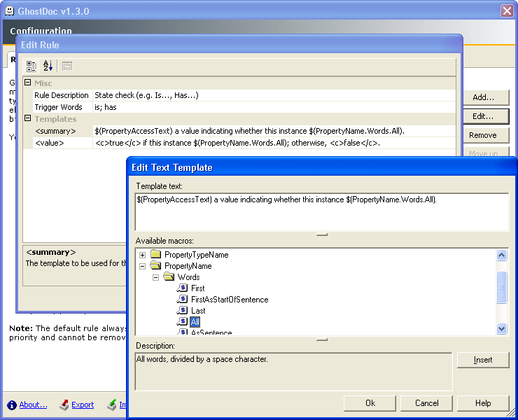Select the All macro
Screen dimensions: 518x420
coord(195,322)
